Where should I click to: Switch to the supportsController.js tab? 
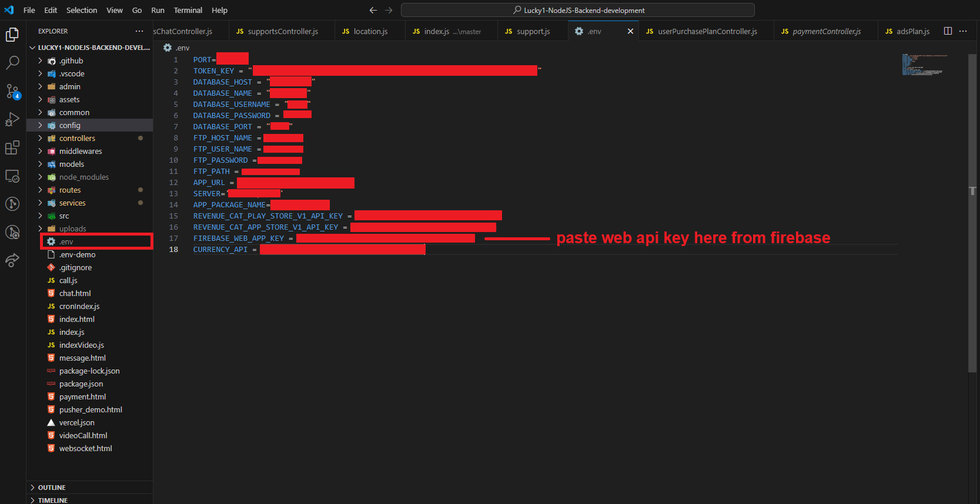point(282,31)
